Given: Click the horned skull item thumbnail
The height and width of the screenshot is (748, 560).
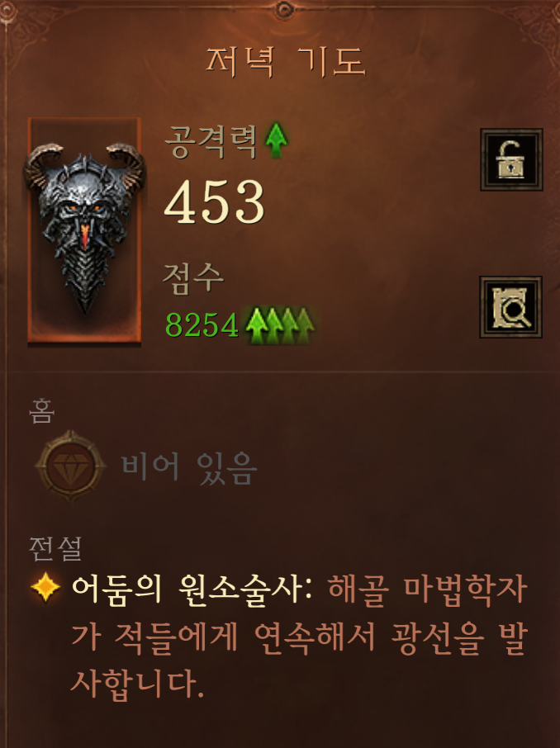Looking at the screenshot, I should click(x=84, y=230).
